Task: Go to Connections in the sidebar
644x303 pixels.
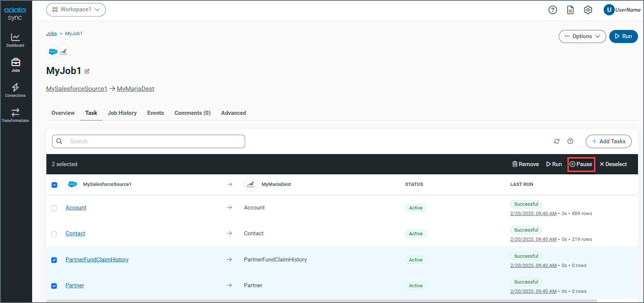Action: pos(15,90)
